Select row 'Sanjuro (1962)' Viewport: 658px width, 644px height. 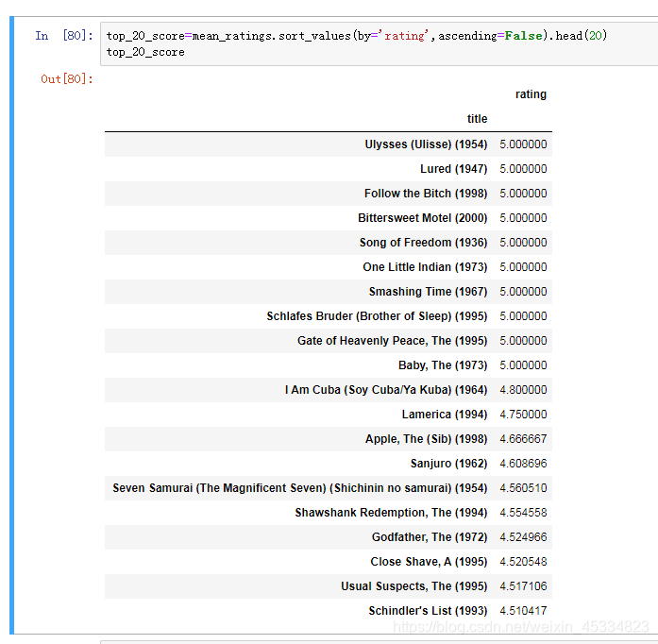pyautogui.click(x=329, y=464)
